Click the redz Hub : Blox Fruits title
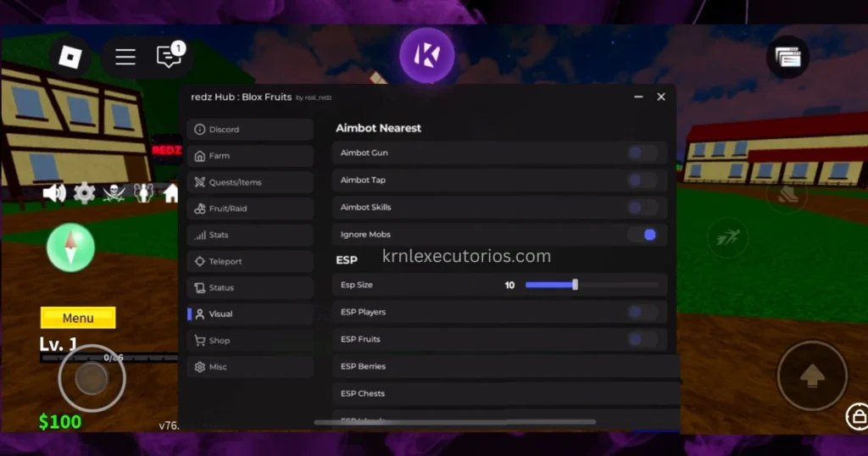This screenshot has width=868, height=456. point(242,97)
